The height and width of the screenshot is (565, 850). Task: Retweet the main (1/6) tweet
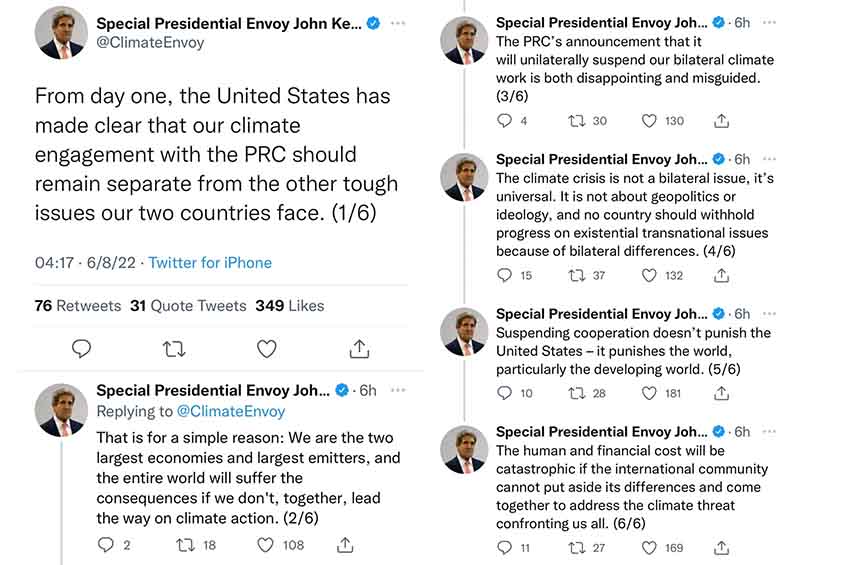pos(174,349)
